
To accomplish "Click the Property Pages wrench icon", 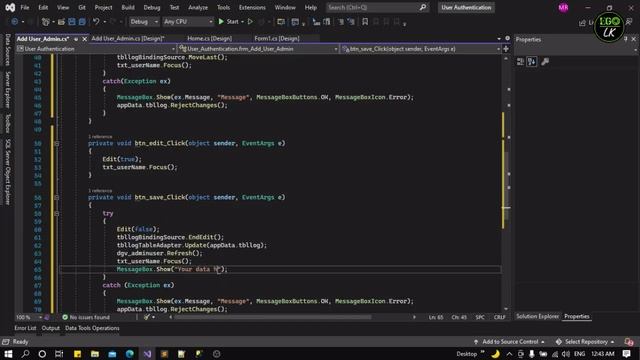I will coord(545,62).
